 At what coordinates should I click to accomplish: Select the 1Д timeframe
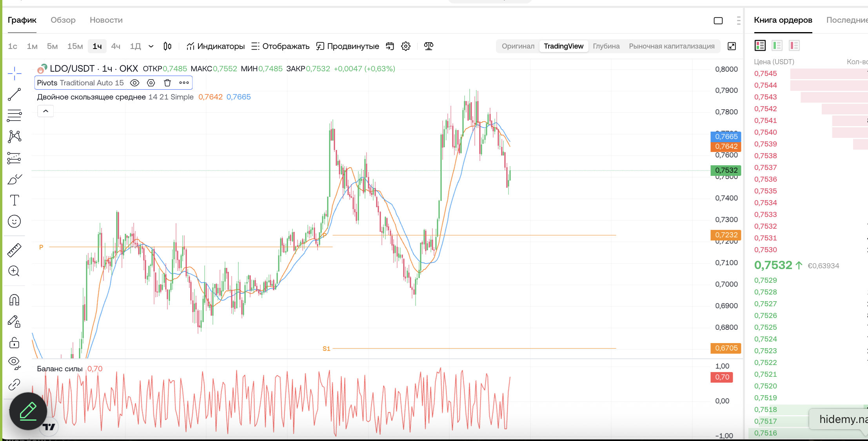pyautogui.click(x=135, y=46)
